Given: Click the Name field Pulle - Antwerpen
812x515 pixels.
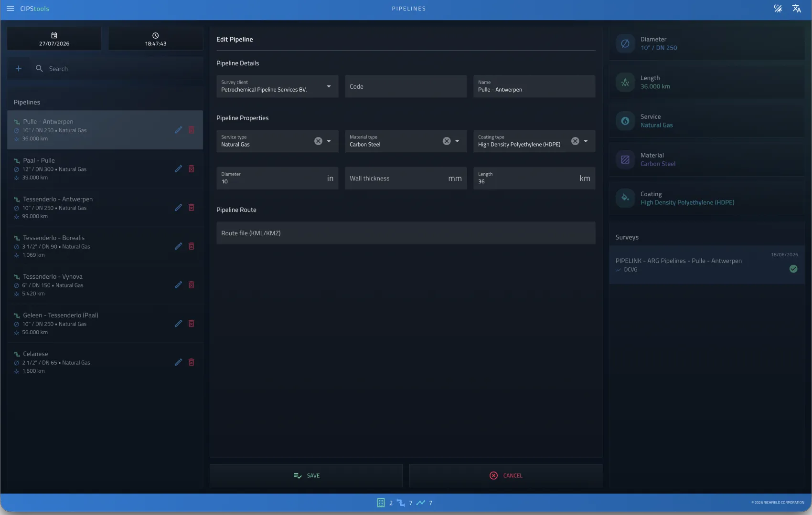Looking at the screenshot, I should [534, 86].
